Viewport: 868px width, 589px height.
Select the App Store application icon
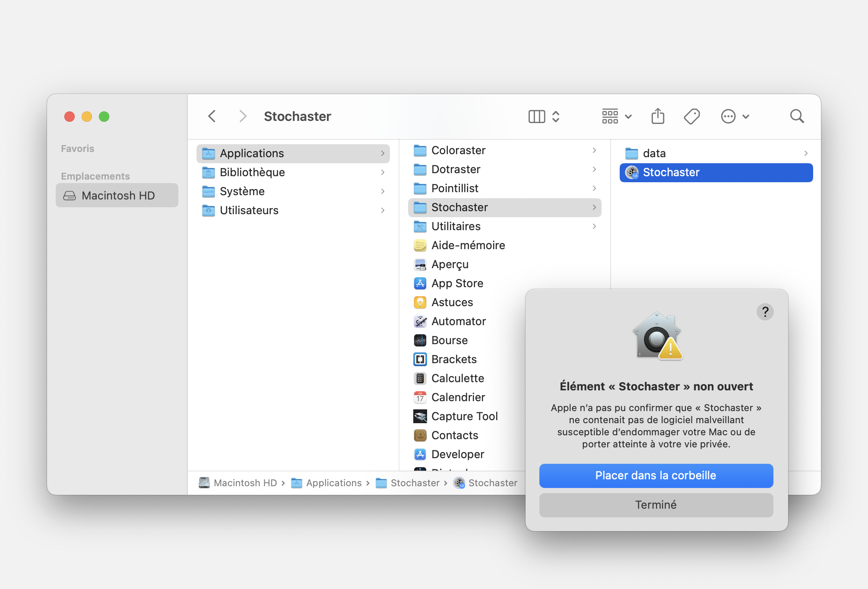[420, 283]
